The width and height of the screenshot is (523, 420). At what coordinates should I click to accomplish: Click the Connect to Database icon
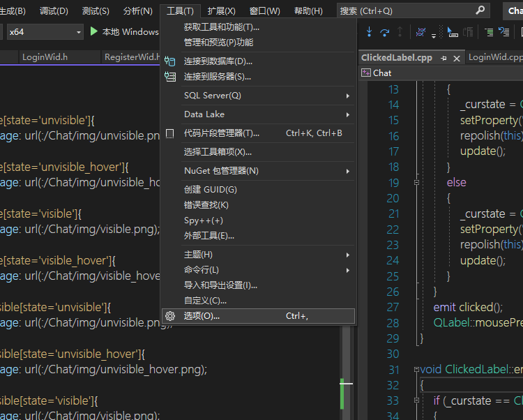169,61
